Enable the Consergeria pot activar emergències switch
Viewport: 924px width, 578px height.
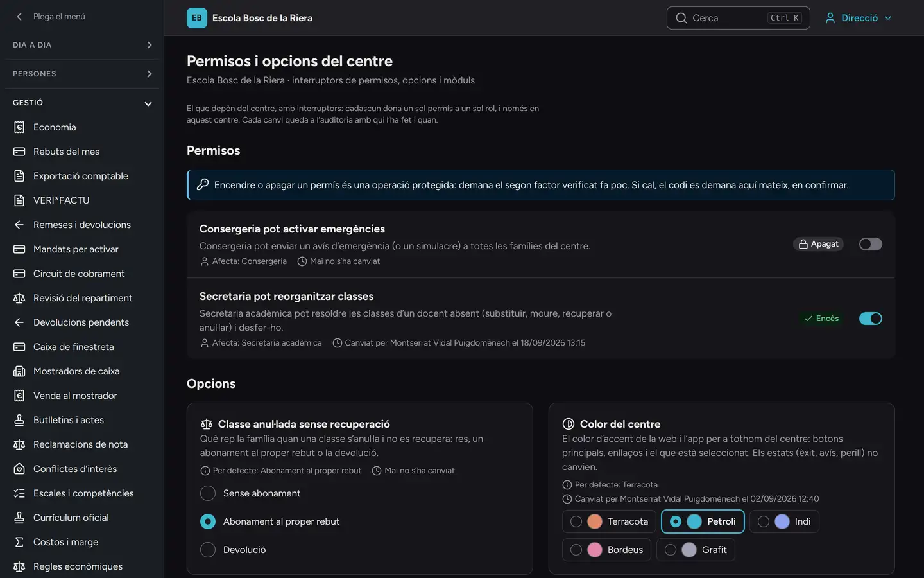click(870, 244)
